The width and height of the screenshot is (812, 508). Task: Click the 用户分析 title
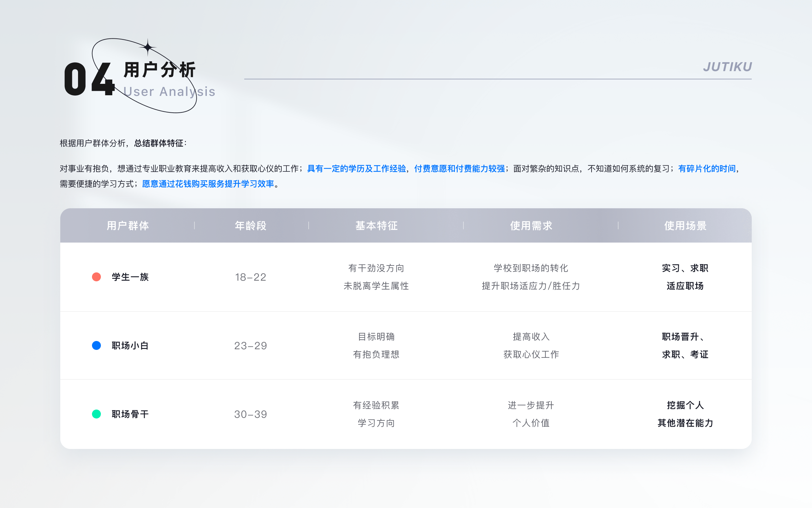point(160,70)
